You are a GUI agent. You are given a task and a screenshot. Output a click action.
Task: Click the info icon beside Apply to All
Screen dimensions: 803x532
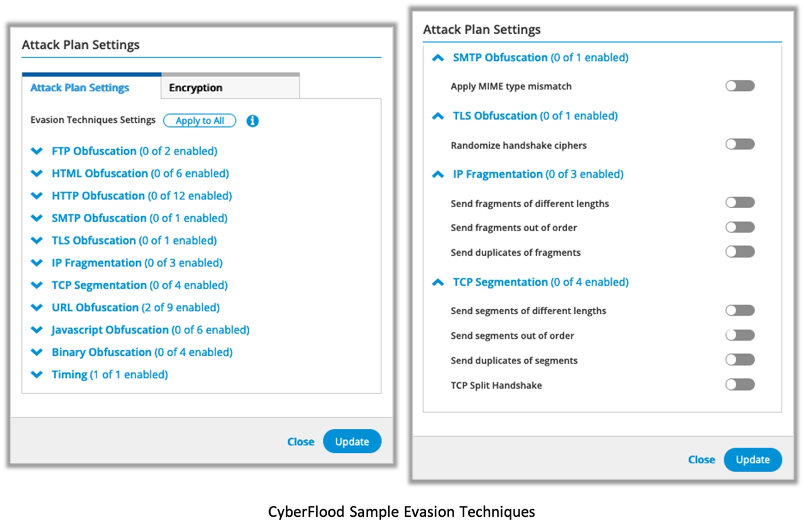(253, 121)
